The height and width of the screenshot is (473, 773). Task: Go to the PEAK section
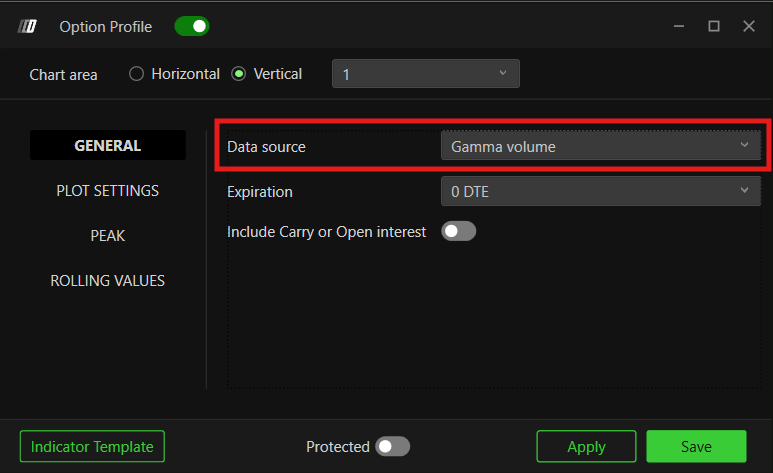pos(108,236)
